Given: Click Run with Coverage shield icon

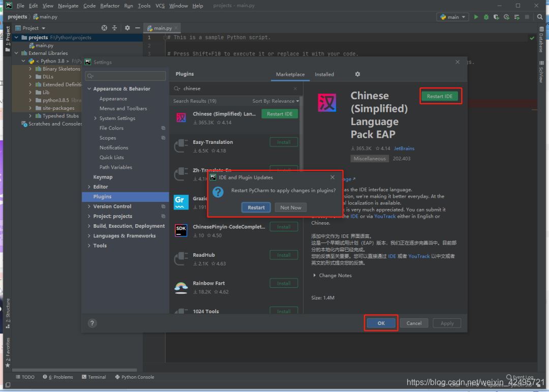Looking at the screenshot, I should click(x=496, y=17).
